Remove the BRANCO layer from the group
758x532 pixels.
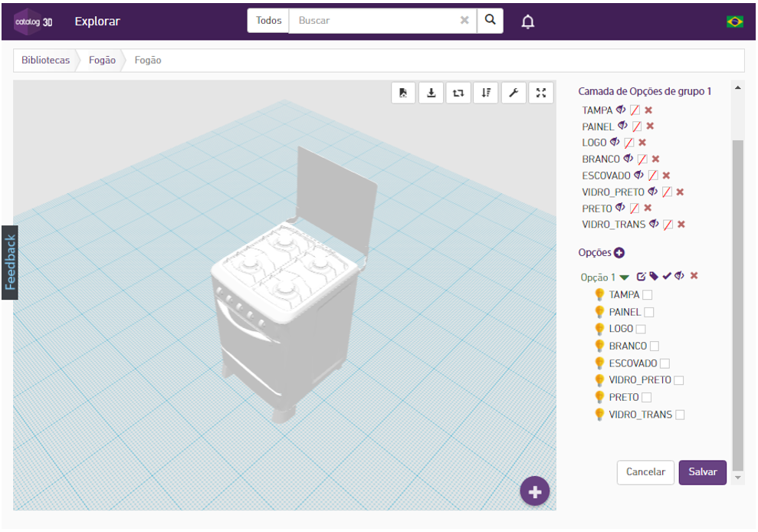click(x=655, y=159)
